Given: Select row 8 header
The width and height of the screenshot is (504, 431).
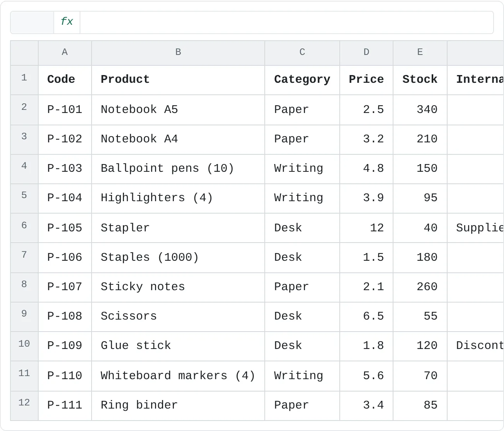Looking at the screenshot, I should [x=24, y=287].
